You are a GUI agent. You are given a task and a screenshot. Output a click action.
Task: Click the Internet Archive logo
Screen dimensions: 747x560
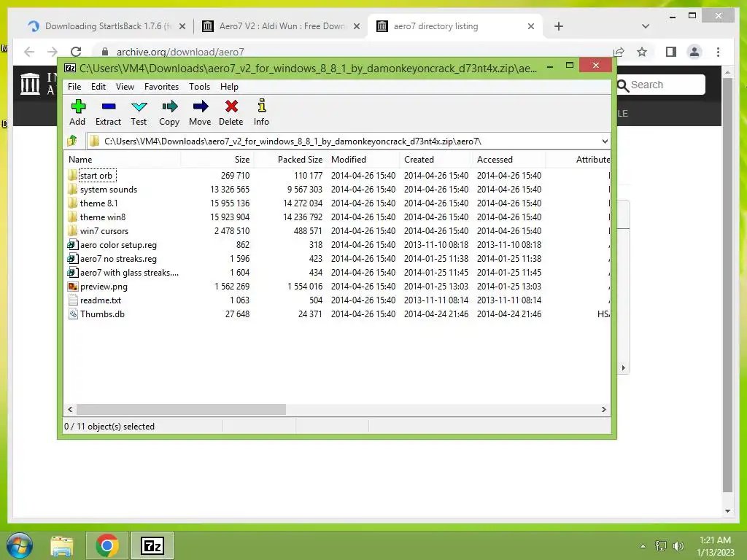pyautogui.click(x=30, y=84)
